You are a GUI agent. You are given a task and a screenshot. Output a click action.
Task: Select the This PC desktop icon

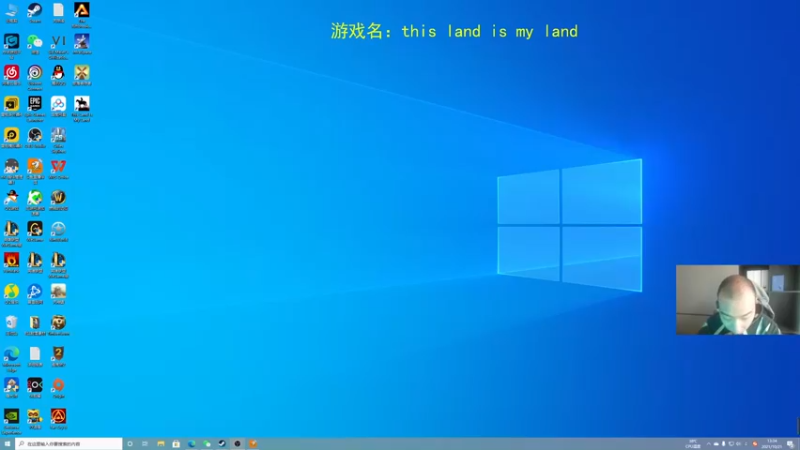pos(11,12)
